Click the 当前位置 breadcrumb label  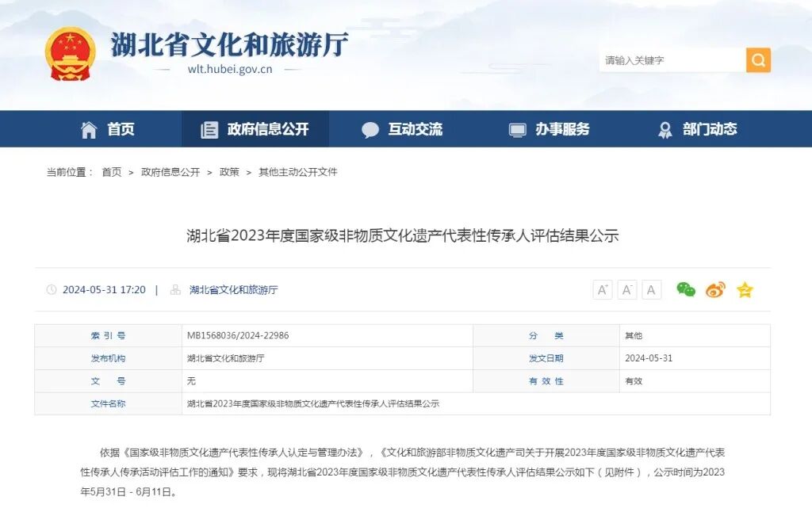pos(70,172)
